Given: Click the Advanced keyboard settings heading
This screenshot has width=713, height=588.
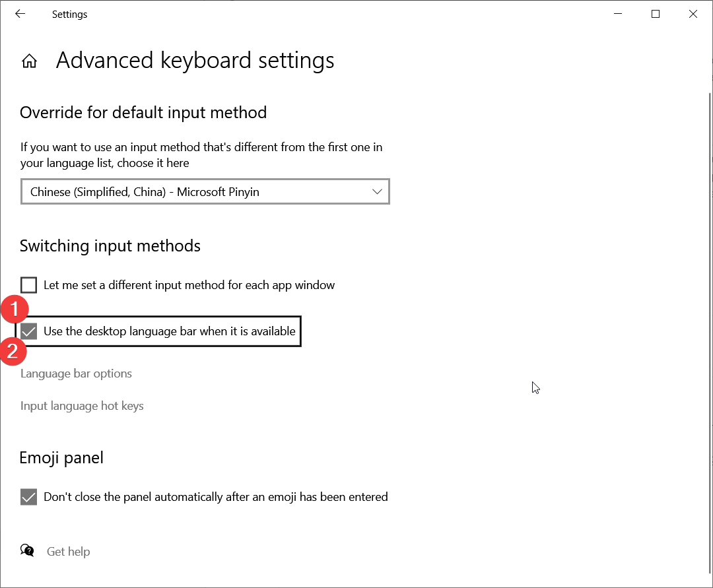Looking at the screenshot, I should pos(195,60).
